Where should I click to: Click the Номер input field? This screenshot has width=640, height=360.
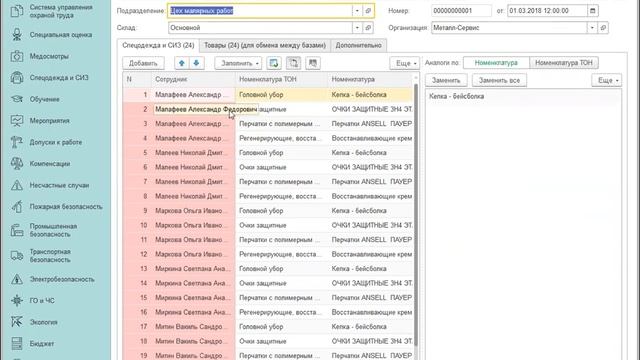click(x=461, y=11)
